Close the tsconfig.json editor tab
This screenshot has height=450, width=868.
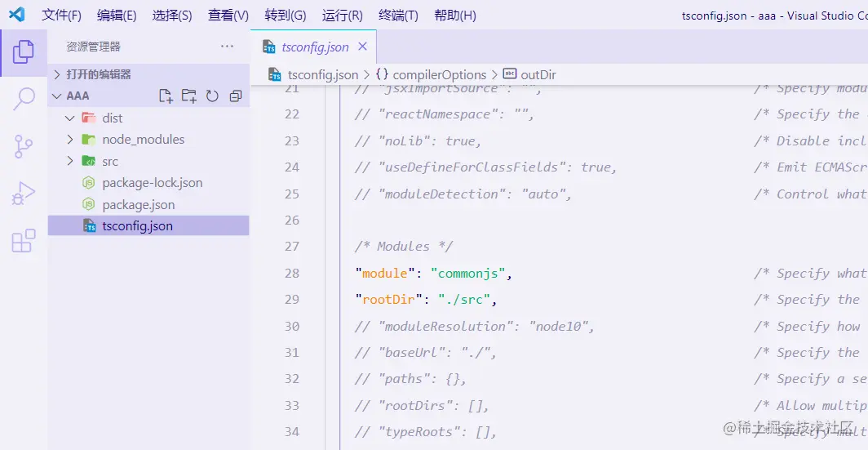(x=362, y=47)
